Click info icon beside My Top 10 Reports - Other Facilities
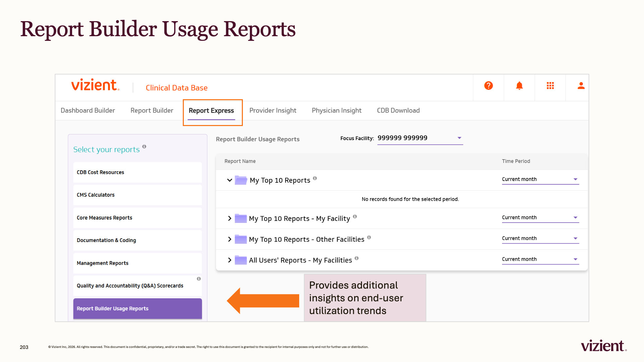The image size is (644, 362). tap(369, 237)
